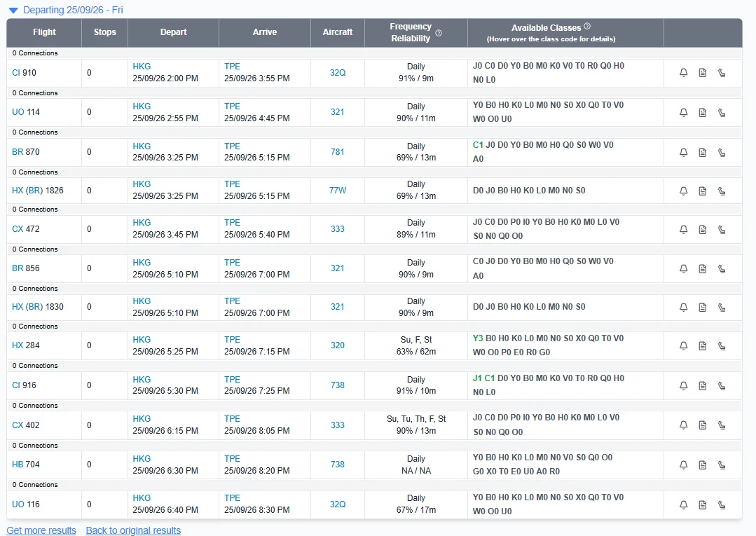Image resolution: width=756 pixels, height=536 pixels.
Task: Click phone icon for CX 472
Action: [722, 229]
